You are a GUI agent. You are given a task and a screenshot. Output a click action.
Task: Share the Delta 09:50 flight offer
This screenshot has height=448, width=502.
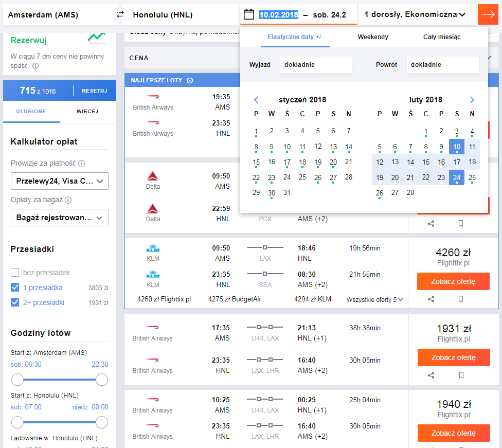[431, 224]
